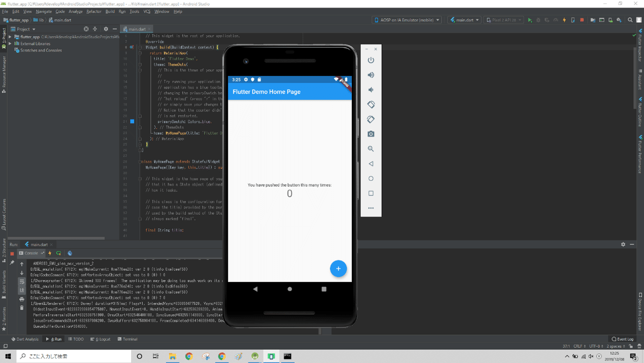644x363 pixels.
Task: Open the Refactor menu
Action: (94, 11)
